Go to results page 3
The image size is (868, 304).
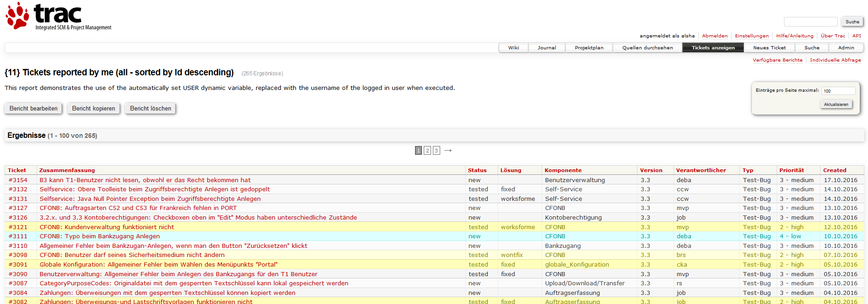pyautogui.click(x=437, y=151)
